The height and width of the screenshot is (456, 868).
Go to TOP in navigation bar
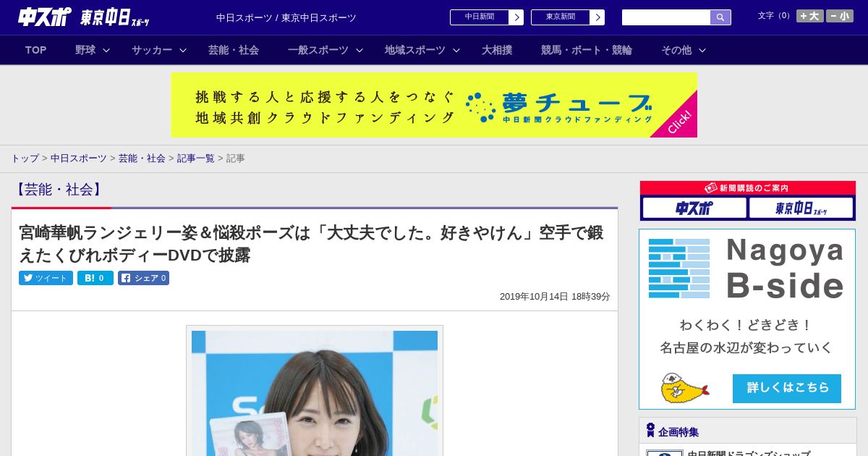tap(35, 50)
